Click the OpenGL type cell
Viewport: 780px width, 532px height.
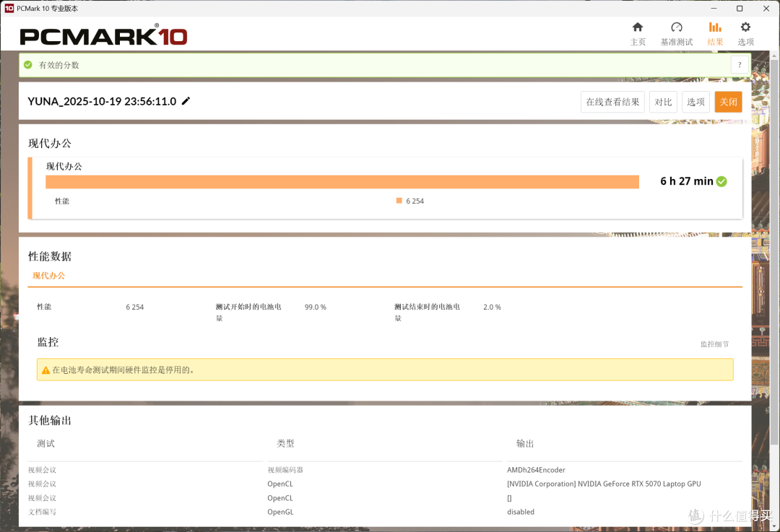click(280, 512)
